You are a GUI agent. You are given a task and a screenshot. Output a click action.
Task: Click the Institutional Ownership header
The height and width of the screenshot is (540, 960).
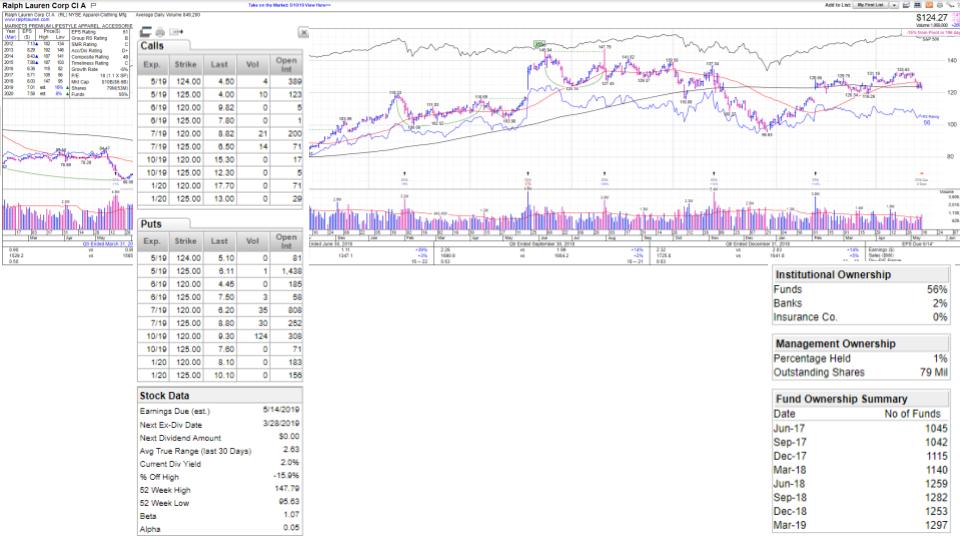point(861,275)
